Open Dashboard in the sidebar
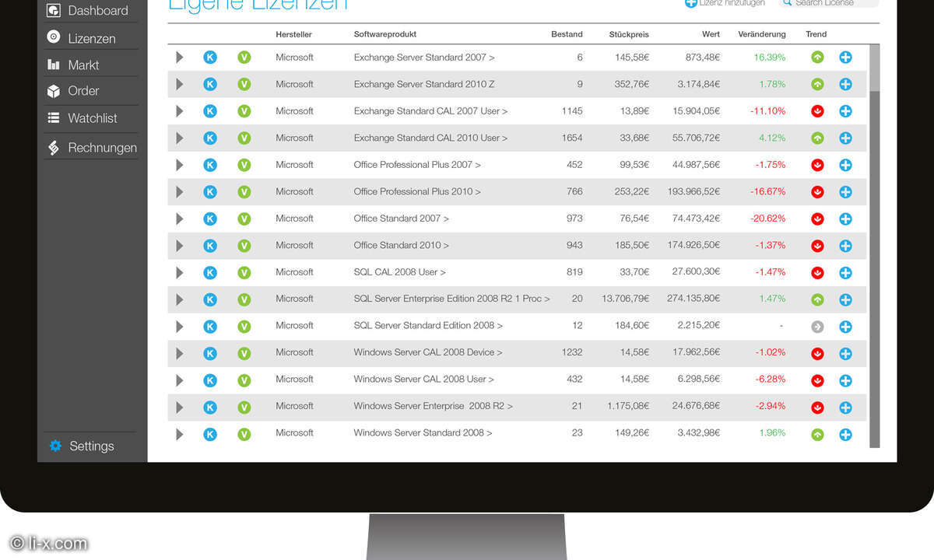The image size is (934, 560). coord(88,11)
